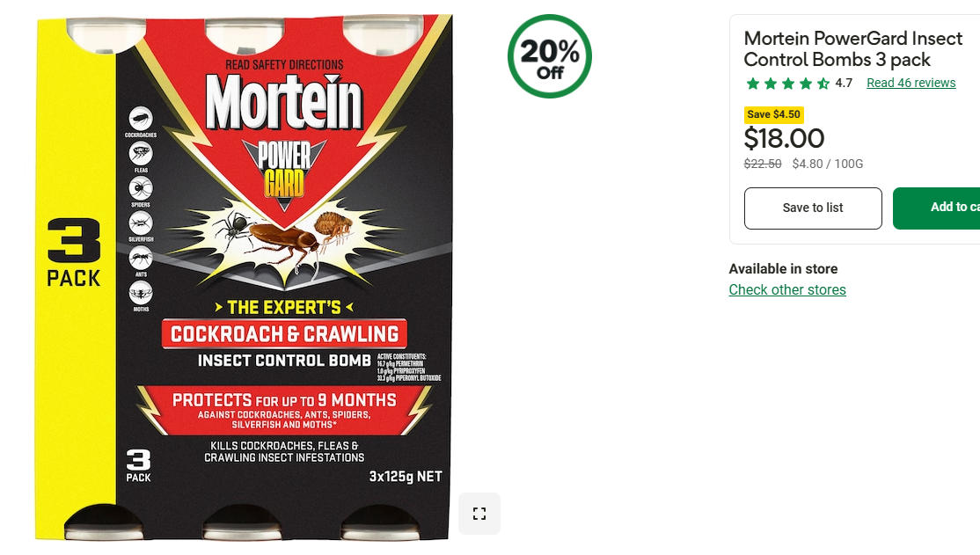
Task: Click the moths icon on the package
Action: [141, 293]
